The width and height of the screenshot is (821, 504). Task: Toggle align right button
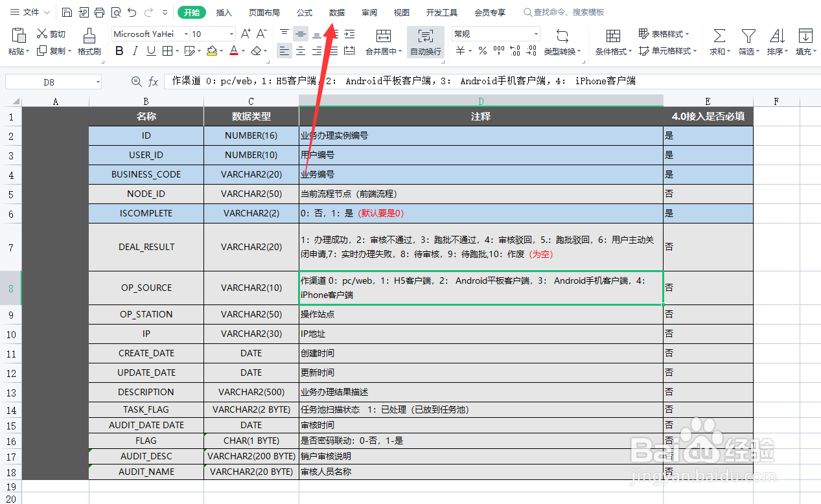point(317,51)
